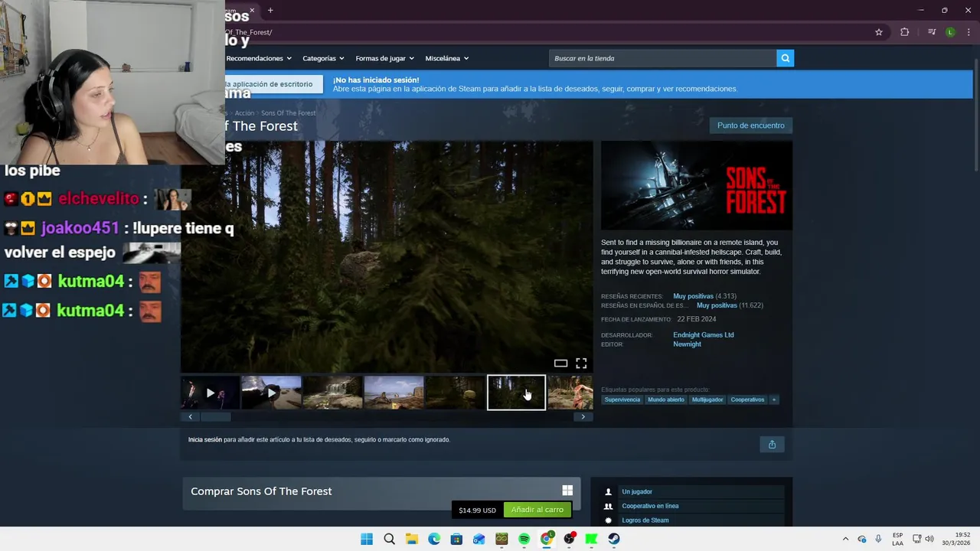The width and height of the screenshot is (980, 551).
Task: Open developer Endnight Games Ltd link
Action: 703,334
